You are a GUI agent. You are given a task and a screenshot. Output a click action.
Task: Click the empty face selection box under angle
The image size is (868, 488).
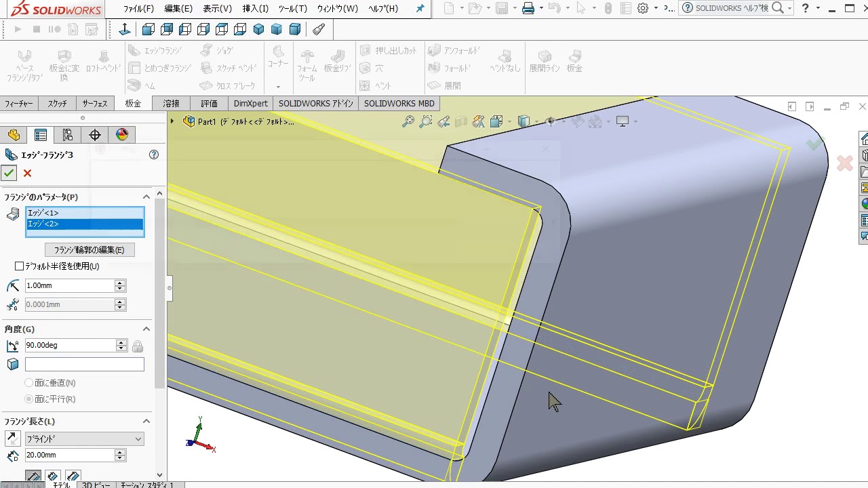(85, 365)
